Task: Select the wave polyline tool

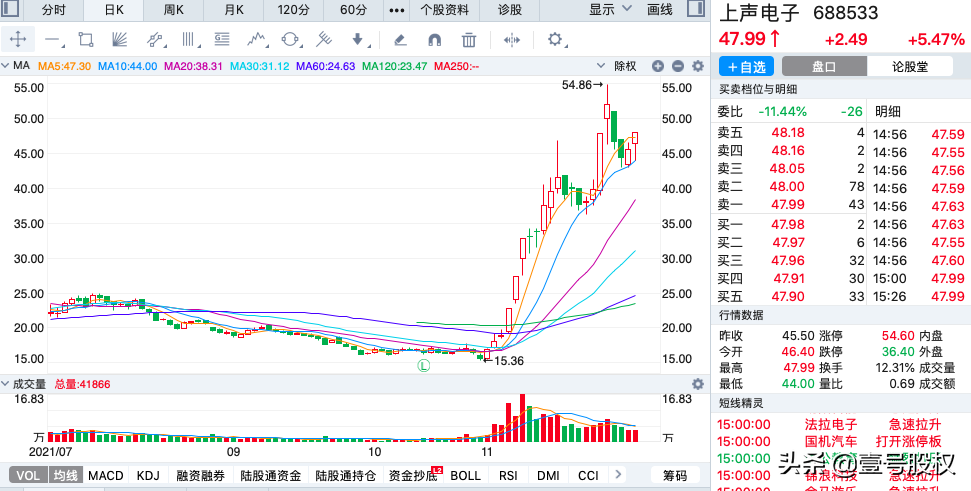Action: tap(258, 40)
